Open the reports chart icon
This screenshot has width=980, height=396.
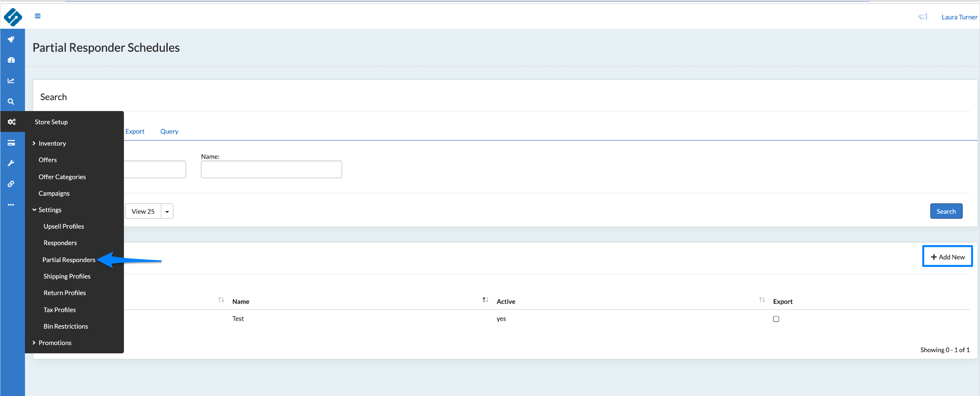tap(11, 81)
